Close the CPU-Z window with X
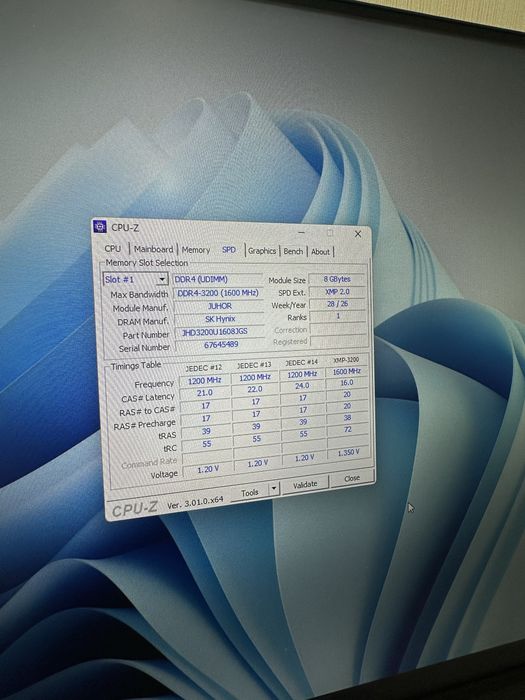The image size is (525, 700). coord(358,234)
